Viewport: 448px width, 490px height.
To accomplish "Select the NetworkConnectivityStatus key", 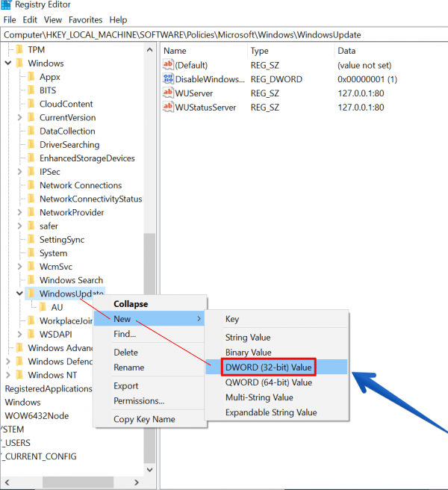I will tap(90, 199).
